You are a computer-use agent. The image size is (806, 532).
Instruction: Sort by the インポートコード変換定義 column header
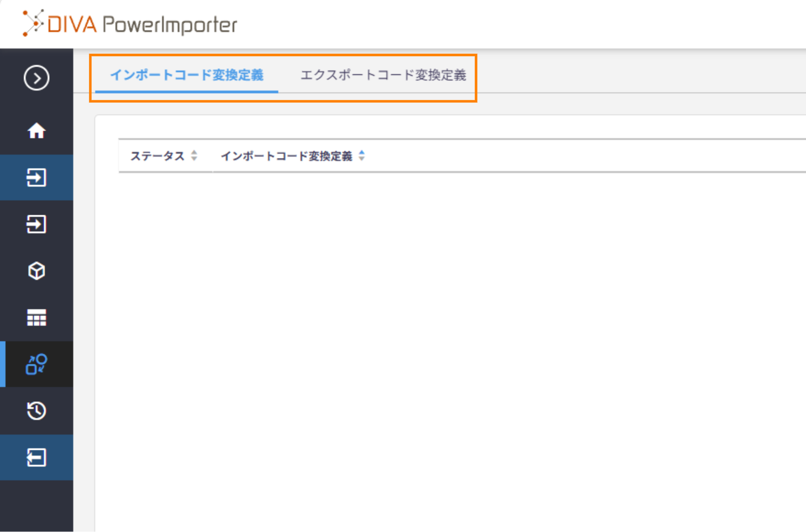286,156
